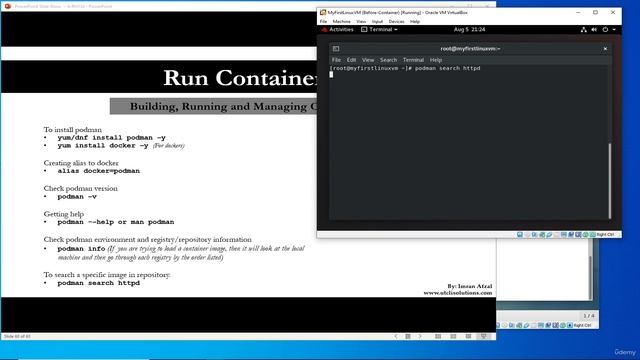Click the power icon in GNOME bar
Viewport: 640px width, 360px height.
click(605, 29)
